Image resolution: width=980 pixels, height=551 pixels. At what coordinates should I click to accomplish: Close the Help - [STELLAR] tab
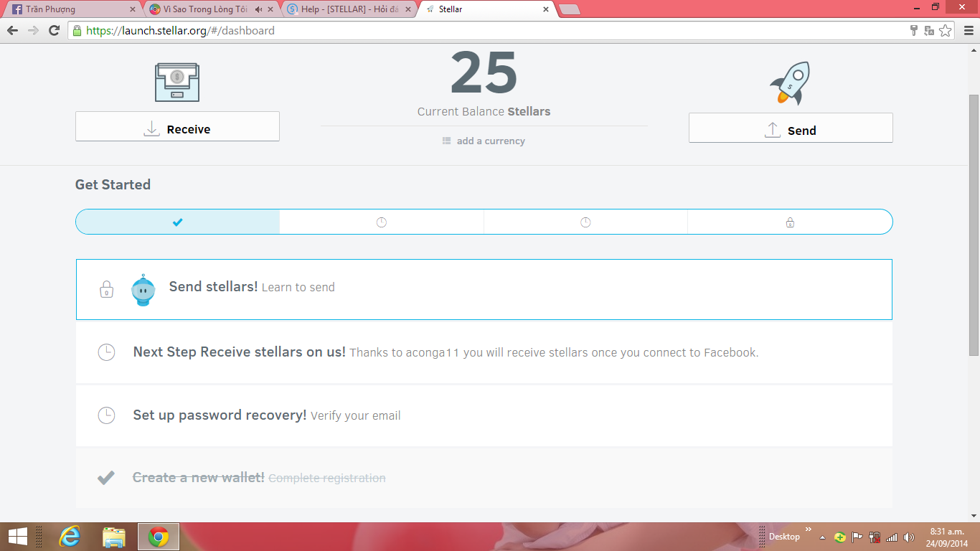pyautogui.click(x=408, y=9)
